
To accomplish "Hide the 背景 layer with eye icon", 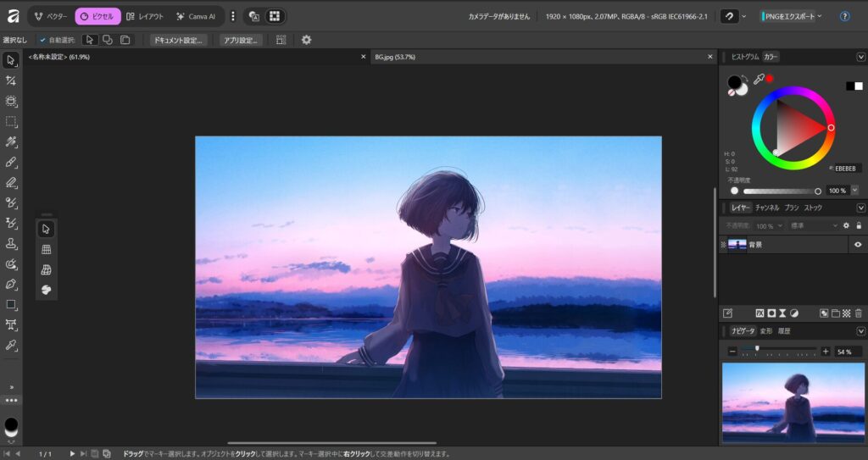I will tap(858, 245).
